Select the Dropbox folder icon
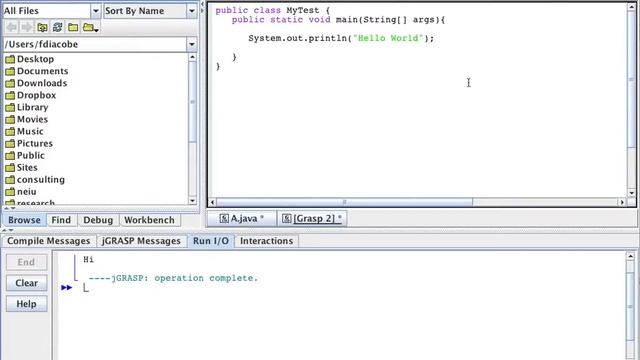 (10, 96)
